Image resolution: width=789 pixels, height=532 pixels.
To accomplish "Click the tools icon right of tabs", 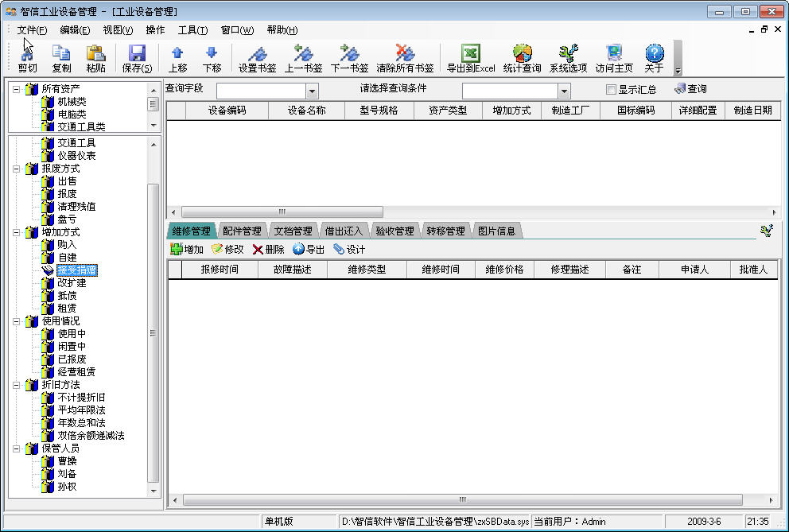I will [x=767, y=231].
